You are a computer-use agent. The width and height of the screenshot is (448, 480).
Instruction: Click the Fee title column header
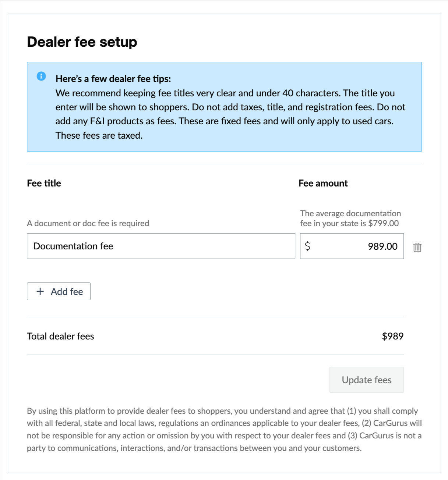click(x=44, y=183)
